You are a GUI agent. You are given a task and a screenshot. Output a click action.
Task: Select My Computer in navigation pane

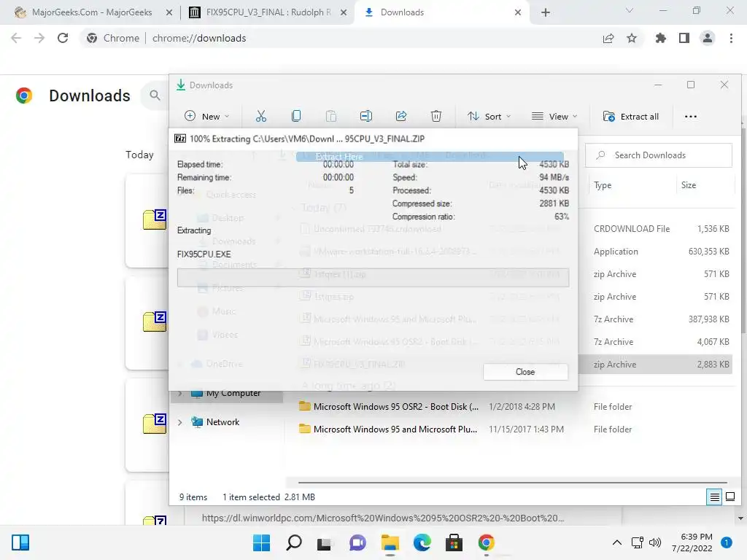tap(233, 393)
